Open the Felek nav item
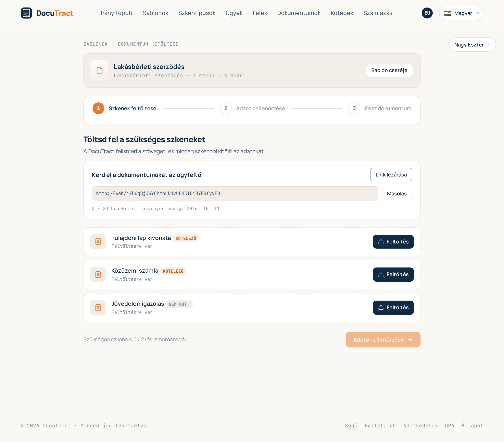Screen dimensions: 504x442 click(x=260, y=13)
